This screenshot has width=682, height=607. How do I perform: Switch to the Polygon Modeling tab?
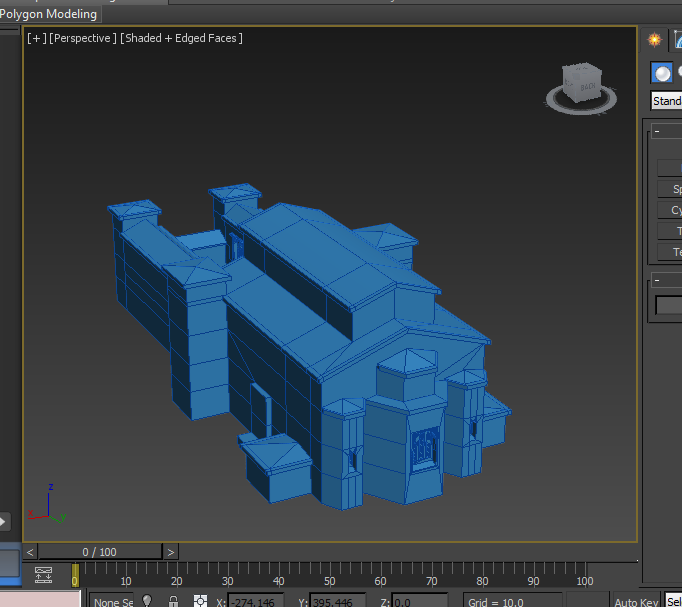[50, 14]
